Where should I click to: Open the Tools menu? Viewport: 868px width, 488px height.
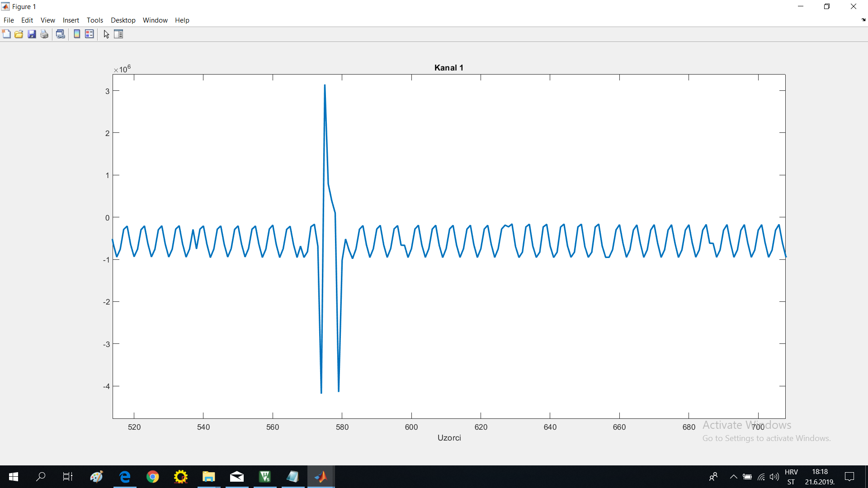click(95, 20)
